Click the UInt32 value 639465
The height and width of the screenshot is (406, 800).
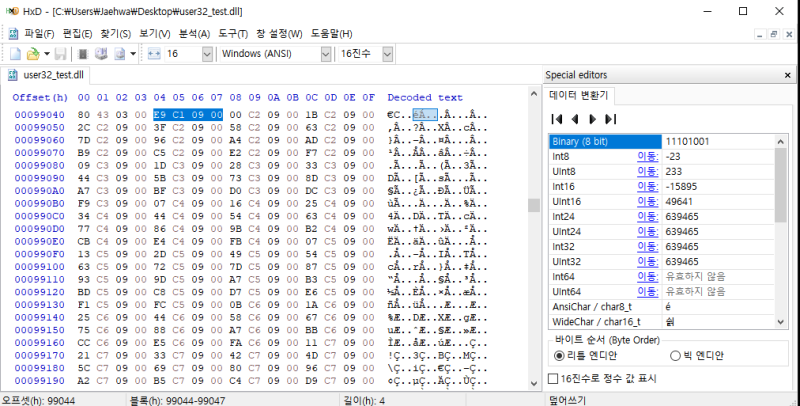(x=682, y=262)
